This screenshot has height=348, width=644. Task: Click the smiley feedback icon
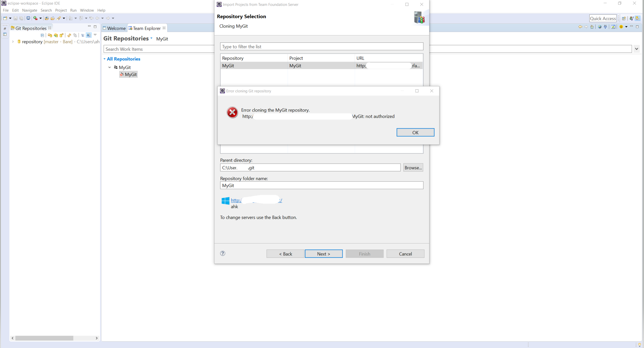click(x=621, y=27)
